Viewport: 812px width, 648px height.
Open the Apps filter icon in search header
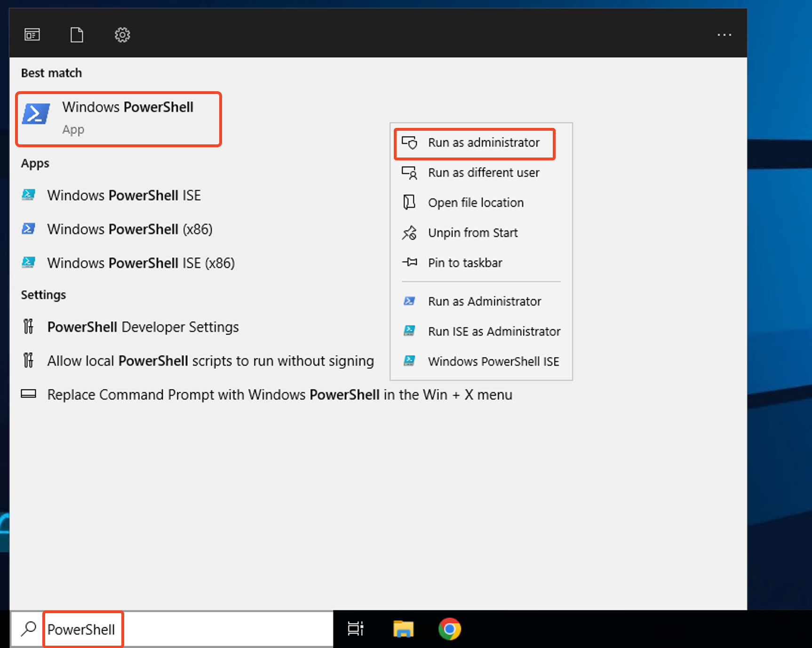tap(32, 35)
